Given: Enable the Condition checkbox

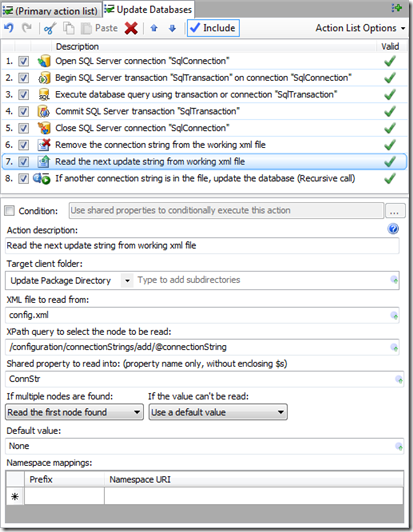Looking at the screenshot, I should click(10, 211).
